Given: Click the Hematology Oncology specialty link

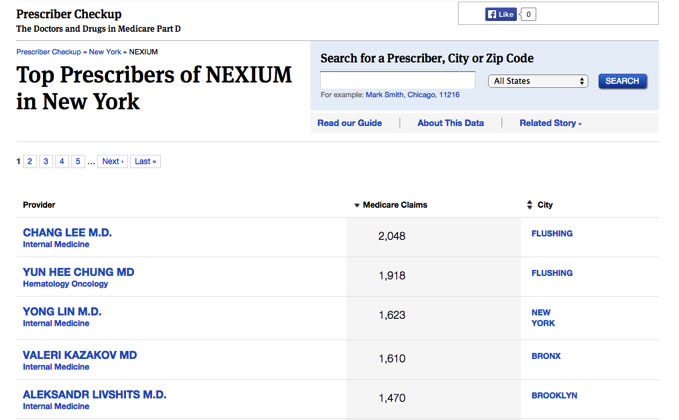Looking at the screenshot, I should tap(65, 284).
